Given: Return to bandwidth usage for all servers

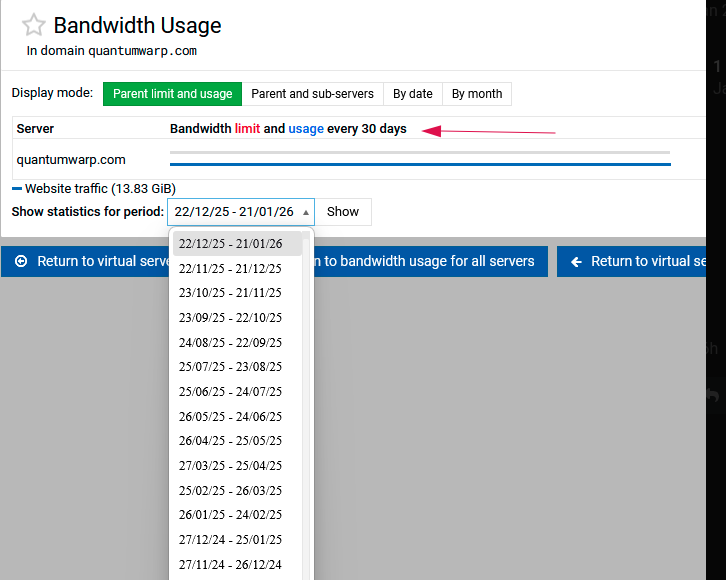Looking at the screenshot, I should (430, 262).
